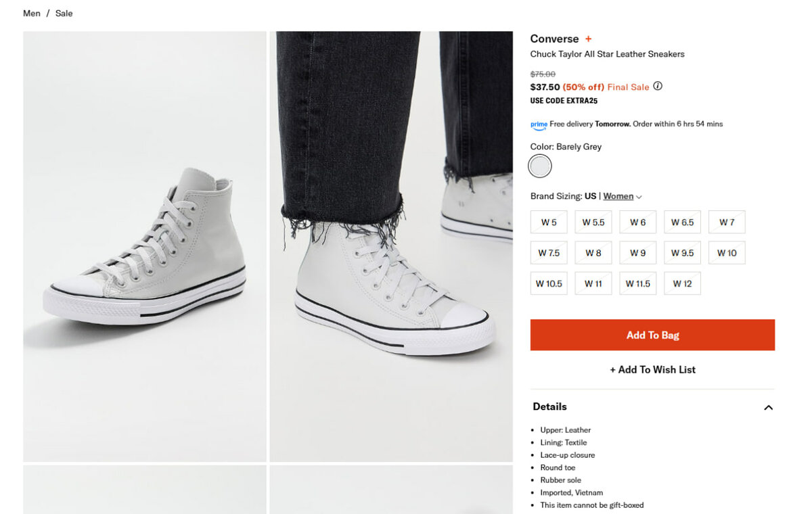Choose size W 10

(x=727, y=253)
